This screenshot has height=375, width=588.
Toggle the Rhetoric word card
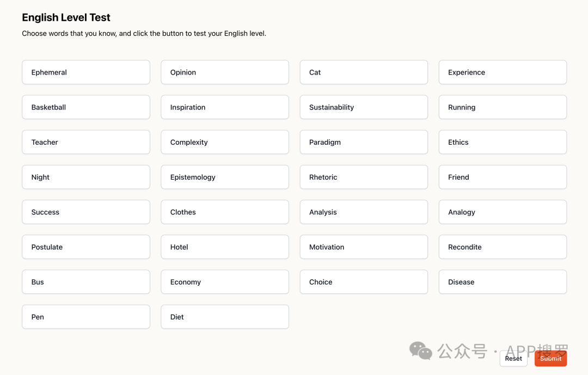(364, 177)
